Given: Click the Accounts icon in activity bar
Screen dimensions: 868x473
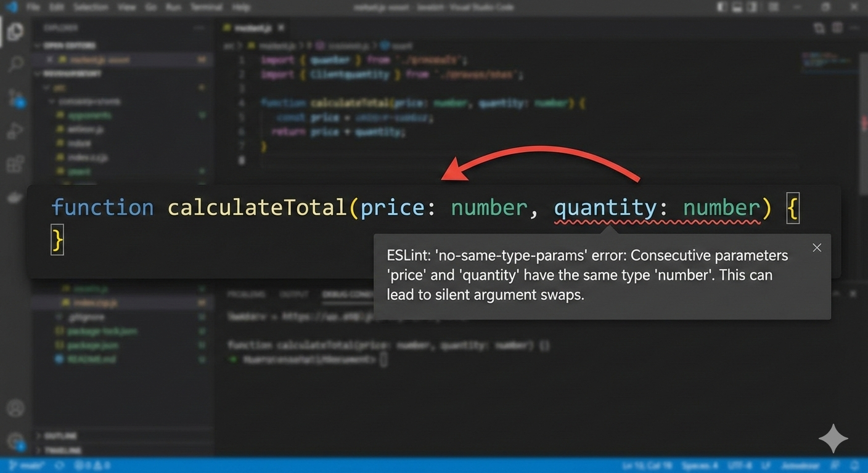Looking at the screenshot, I should pos(15,408).
